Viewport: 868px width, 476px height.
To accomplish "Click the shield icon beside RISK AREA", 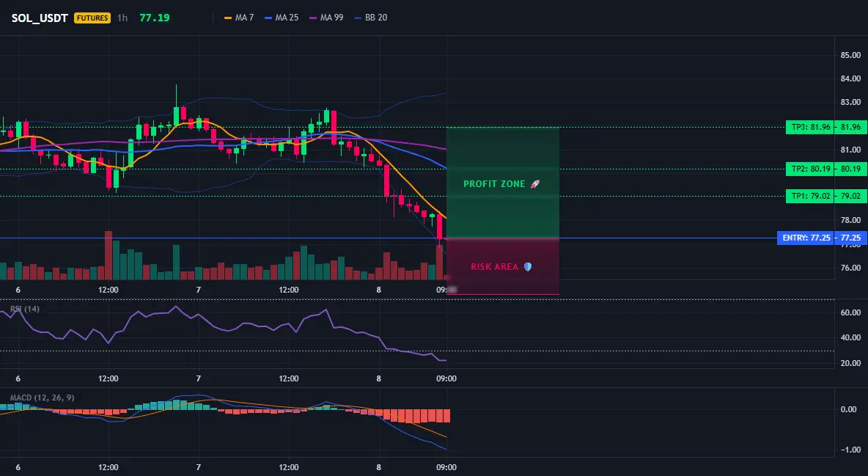I will click(528, 267).
